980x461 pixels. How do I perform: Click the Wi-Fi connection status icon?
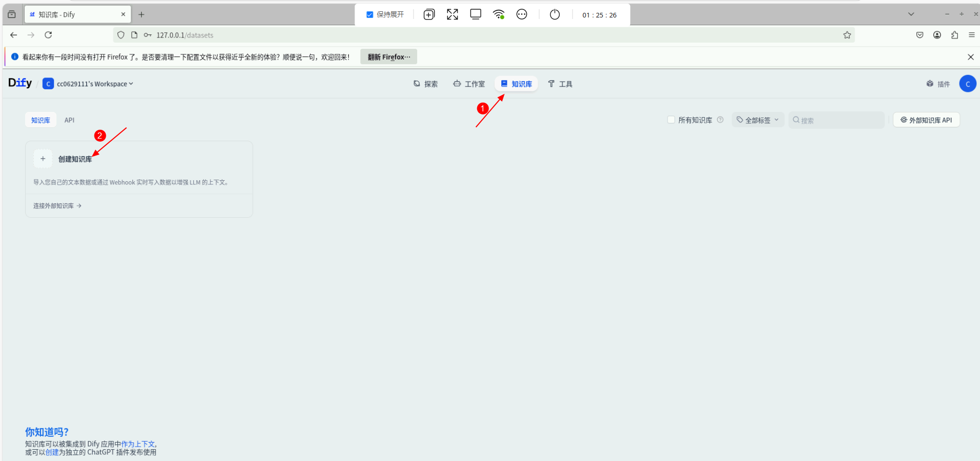pos(499,14)
